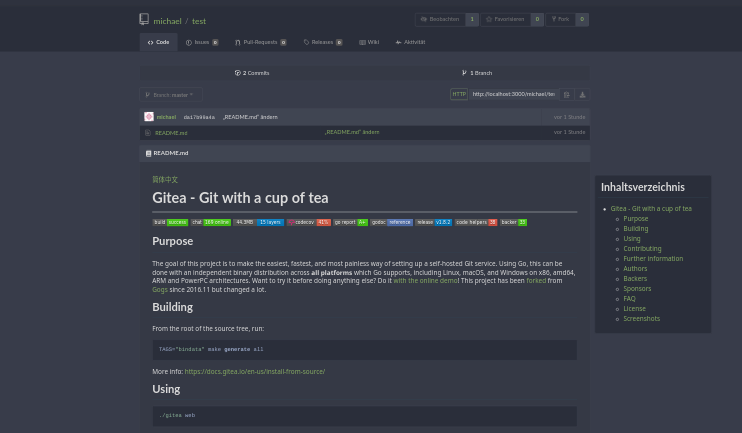
Task: Switch to the Wiki tab
Action: [369, 42]
